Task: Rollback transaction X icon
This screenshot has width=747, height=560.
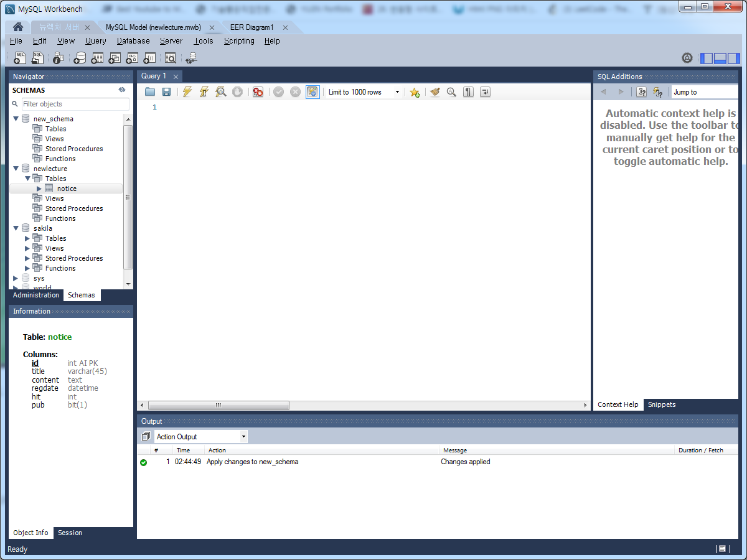Action: click(295, 92)
